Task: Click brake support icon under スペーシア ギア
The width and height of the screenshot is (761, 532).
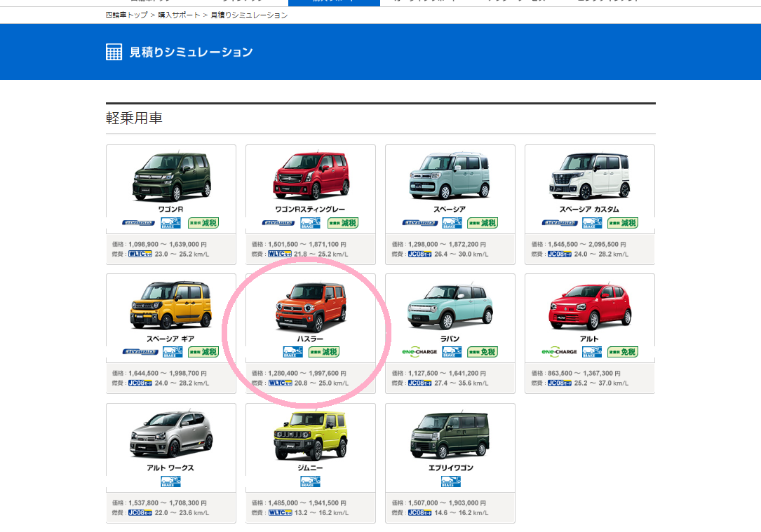Action: pos(173,352)
